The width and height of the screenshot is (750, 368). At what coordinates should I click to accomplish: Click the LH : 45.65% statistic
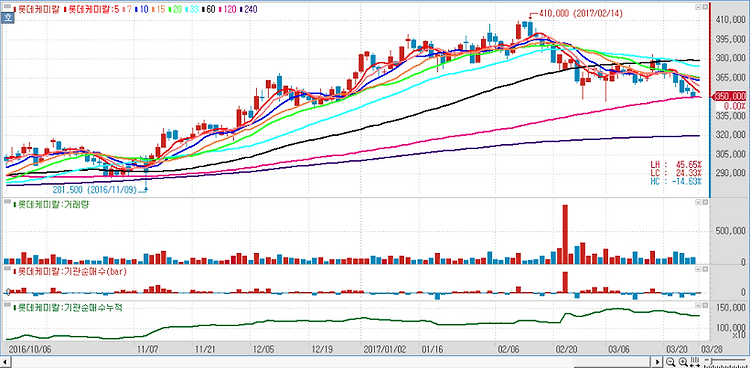(x=676, y=164)
